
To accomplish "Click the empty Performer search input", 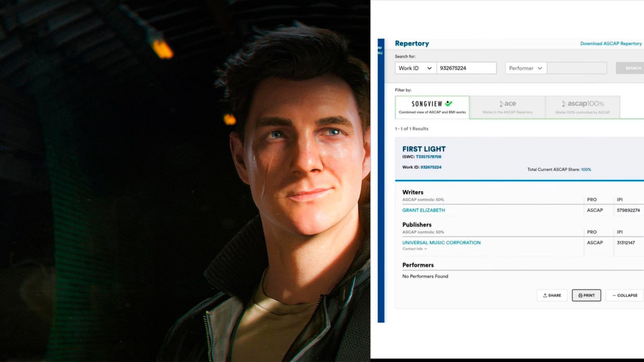I will point(576,68).
